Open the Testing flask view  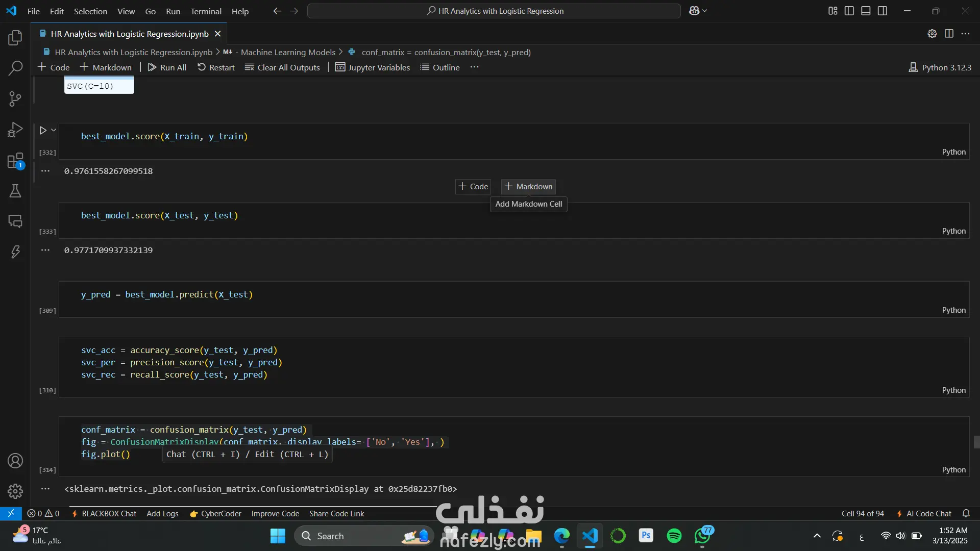(15, 191)
